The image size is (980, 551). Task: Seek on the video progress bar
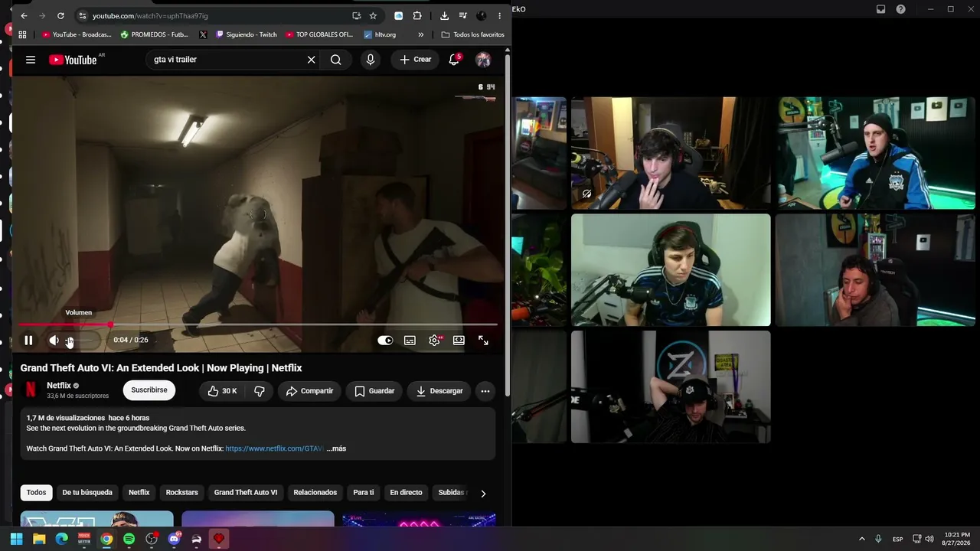coord(258,324)
